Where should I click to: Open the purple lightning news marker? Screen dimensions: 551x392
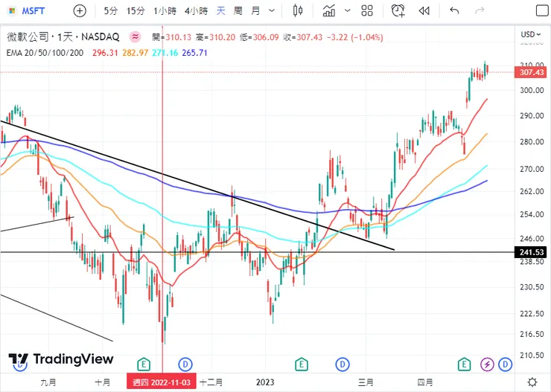(x=487, y=364)
